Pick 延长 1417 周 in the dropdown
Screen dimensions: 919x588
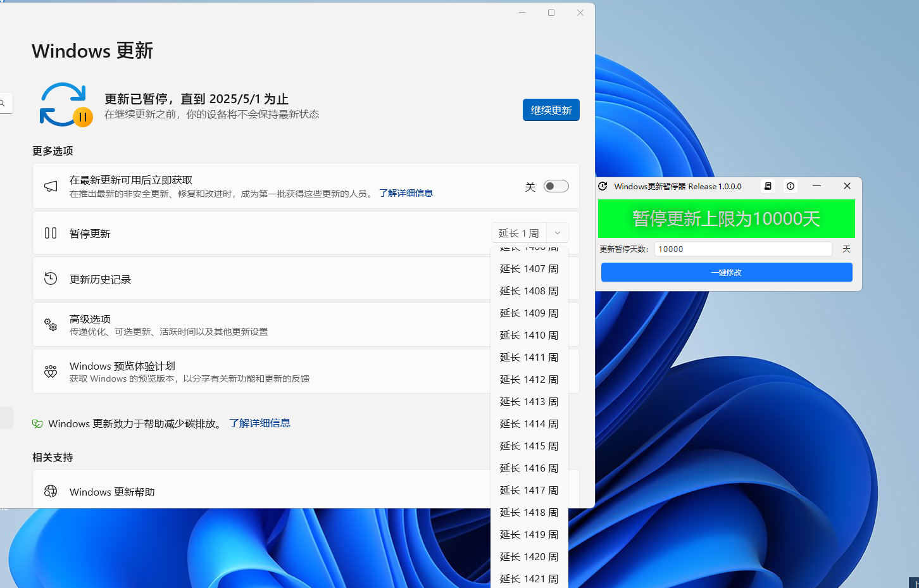pos(529,491)
